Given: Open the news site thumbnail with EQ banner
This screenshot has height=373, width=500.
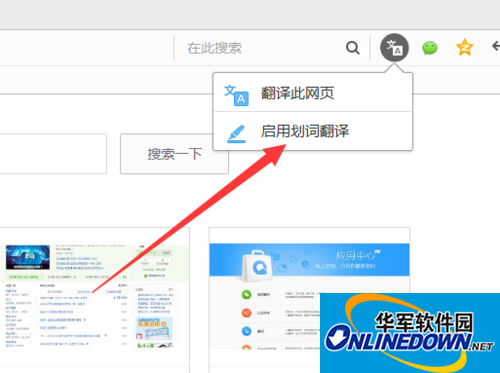Looking at the screenshot, I should [94, 297].
